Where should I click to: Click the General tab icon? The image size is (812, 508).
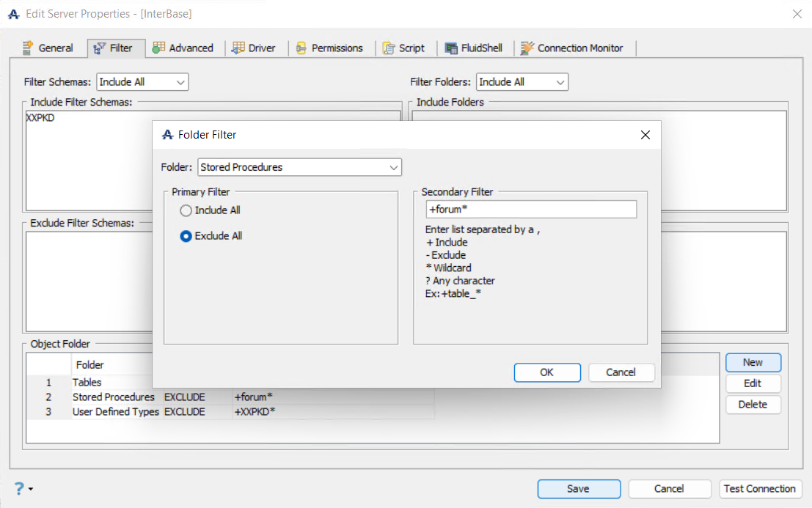point(28,48)
